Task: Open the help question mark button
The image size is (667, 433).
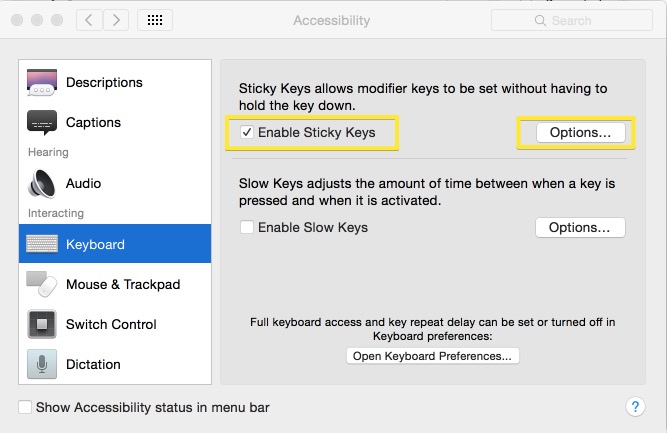Action: 635,407
